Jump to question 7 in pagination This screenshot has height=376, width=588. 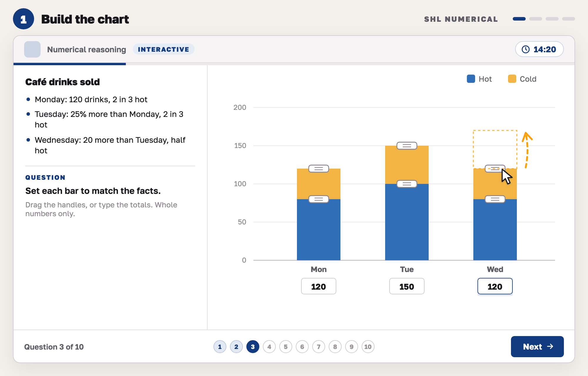pyautogui.click(x=319, y=347)
